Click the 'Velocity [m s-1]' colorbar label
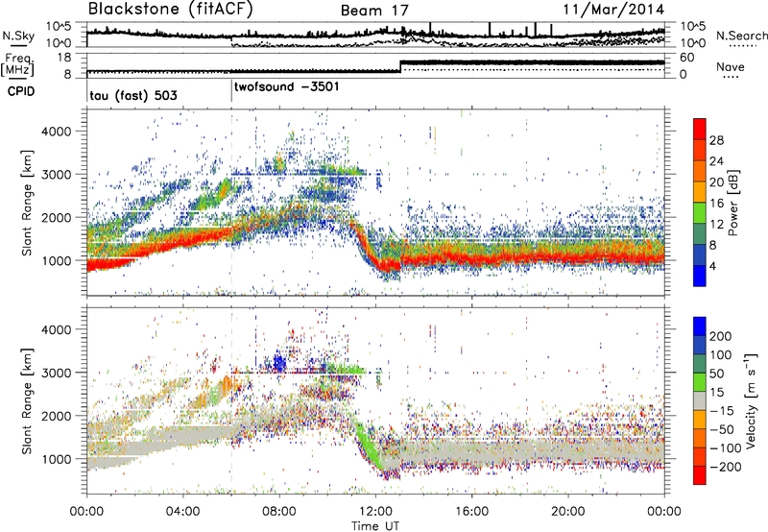The height and width of the screenshot is (532, 768). (751, 400)
